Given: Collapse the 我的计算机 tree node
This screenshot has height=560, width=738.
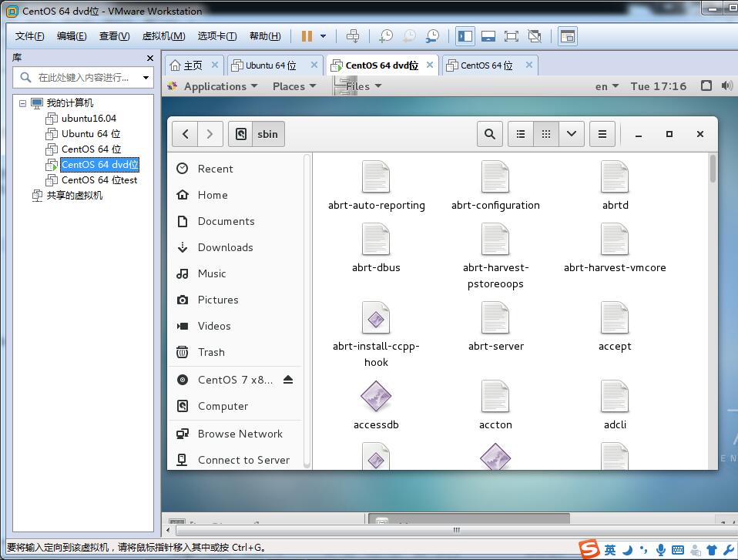Looking at the screenshot, I should click(22, 103).
